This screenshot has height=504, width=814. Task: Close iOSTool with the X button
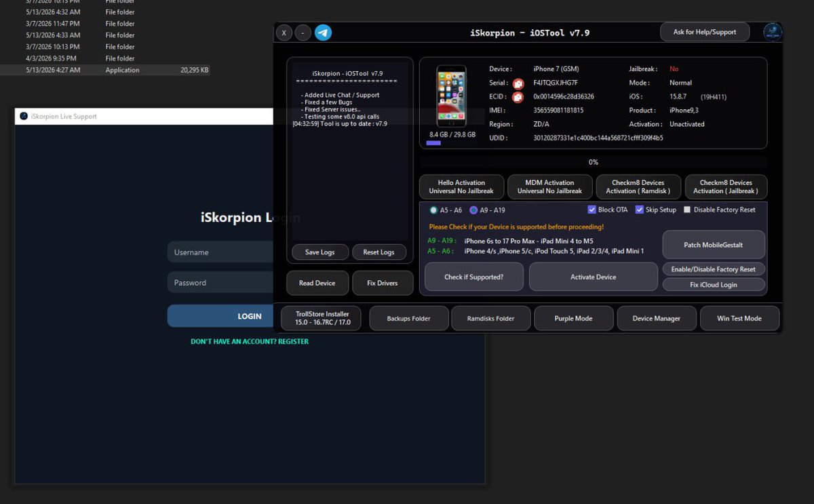pos(284,33)
